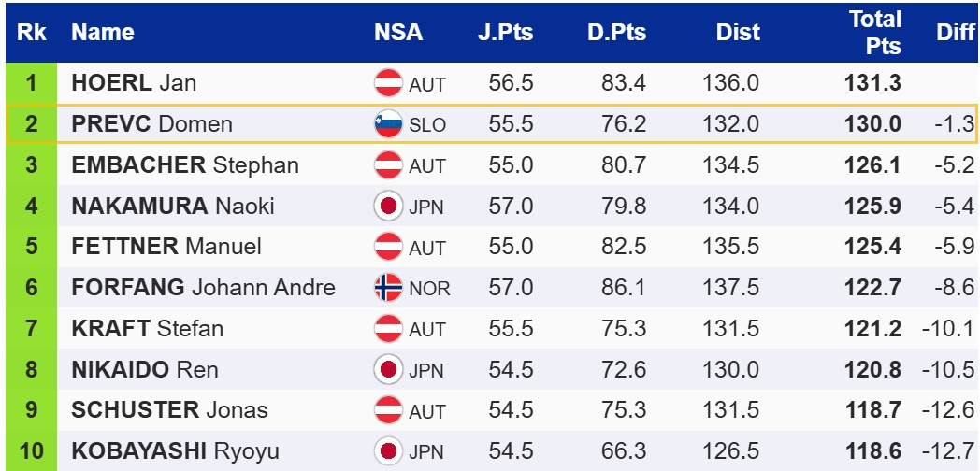Open PREVC Domen athlete profile
980x471 pixels.
coord(151,124)
